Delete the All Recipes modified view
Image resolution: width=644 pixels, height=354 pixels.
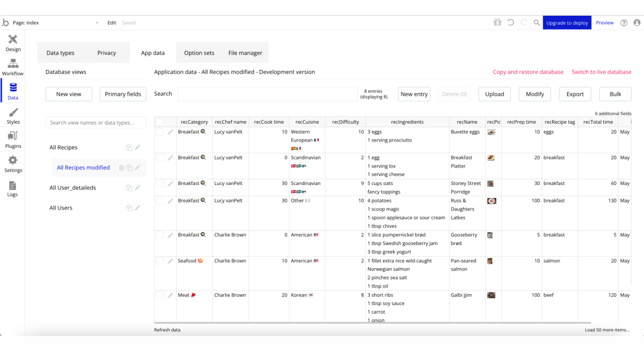121,168
